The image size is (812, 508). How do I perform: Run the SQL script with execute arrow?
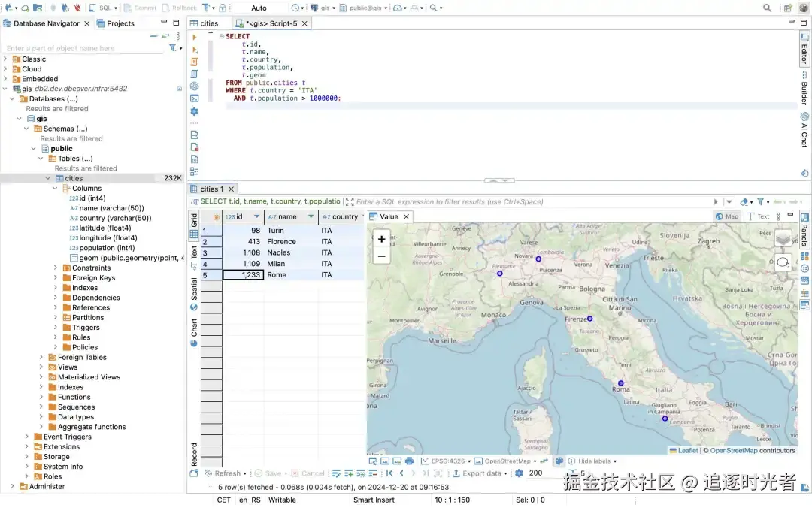click(x=194, y=37)
